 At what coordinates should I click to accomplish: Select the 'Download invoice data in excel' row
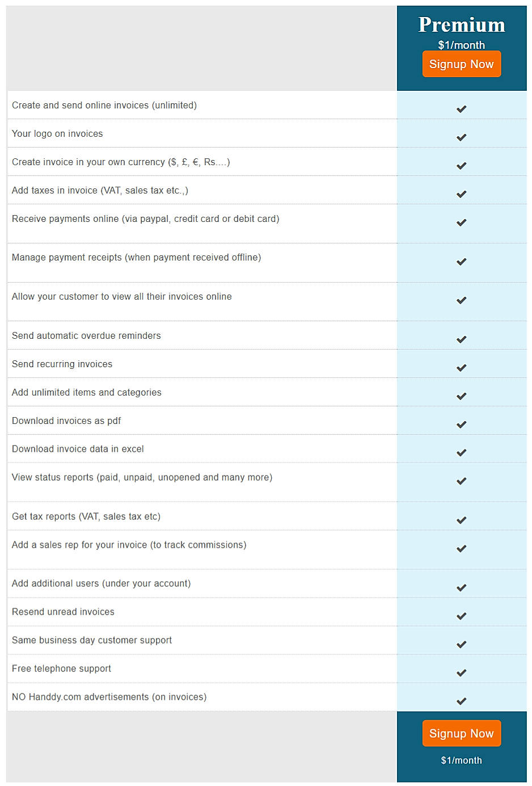78,448
